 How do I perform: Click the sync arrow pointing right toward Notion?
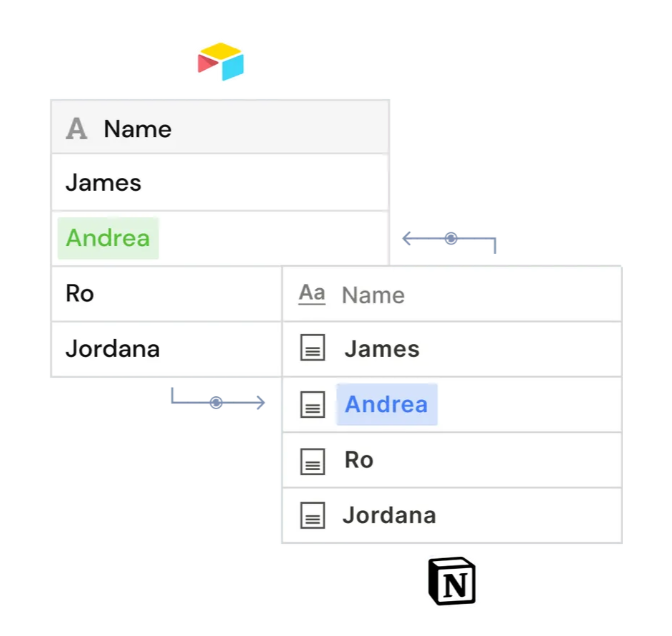point(218,399)
